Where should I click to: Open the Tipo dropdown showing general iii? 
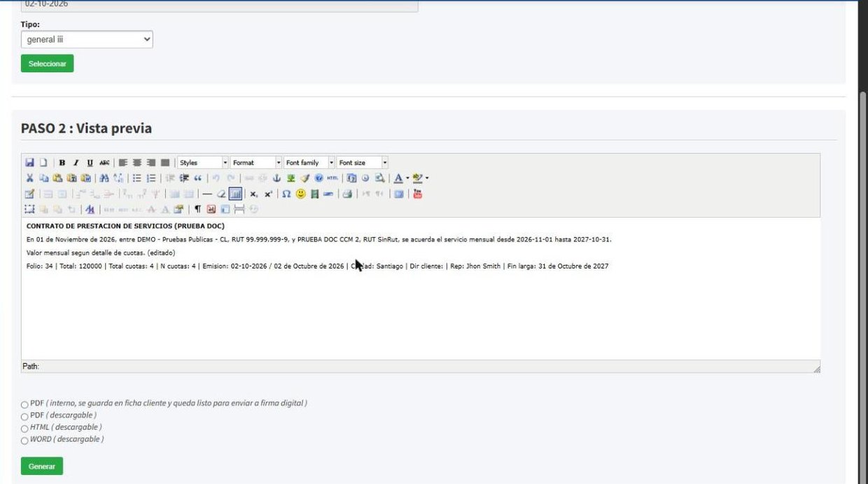(x=87, y=40)
